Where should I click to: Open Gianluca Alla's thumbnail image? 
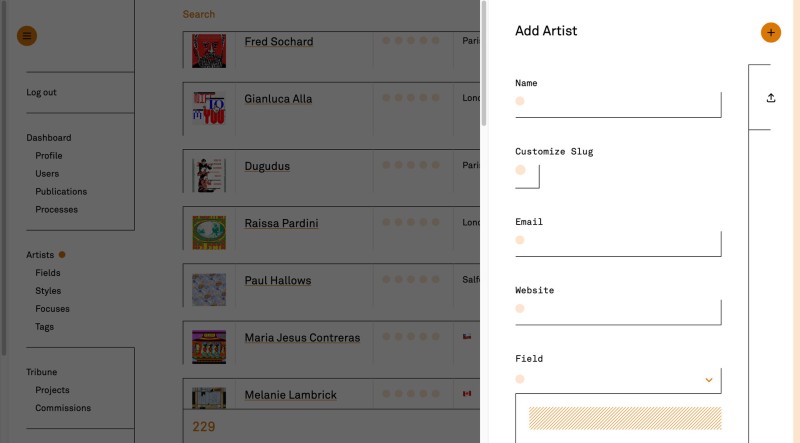[209, 109]
